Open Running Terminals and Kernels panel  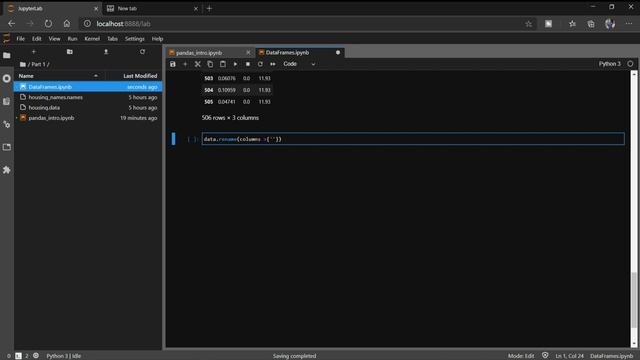[x=7, y=78]
